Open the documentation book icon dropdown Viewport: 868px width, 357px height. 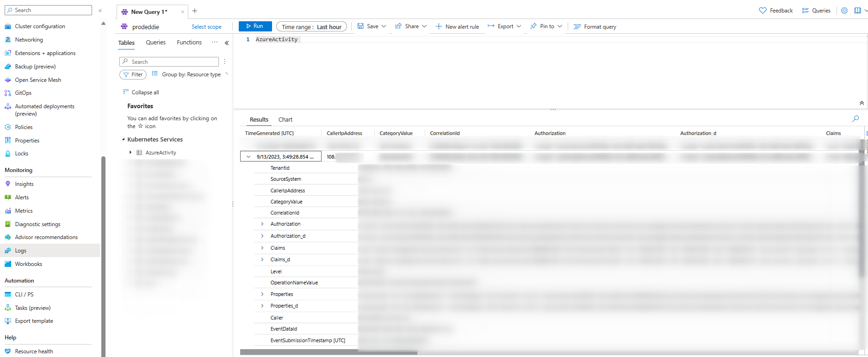pos(860,11)
